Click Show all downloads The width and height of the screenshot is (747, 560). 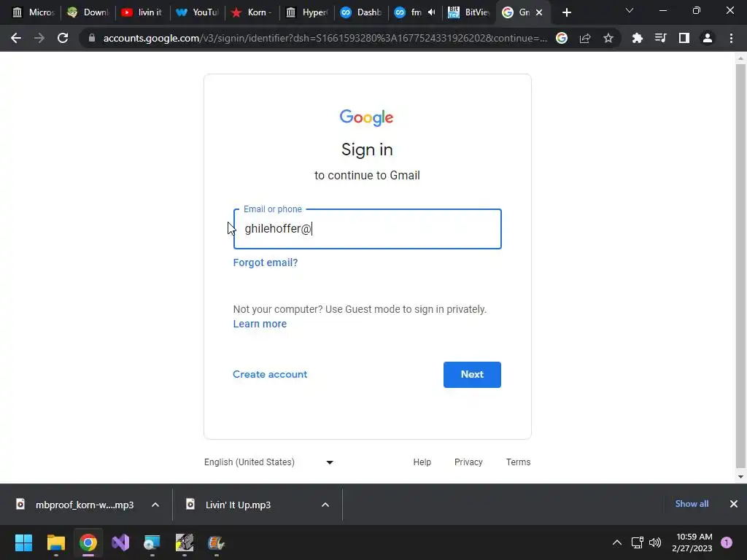(692, 504)
